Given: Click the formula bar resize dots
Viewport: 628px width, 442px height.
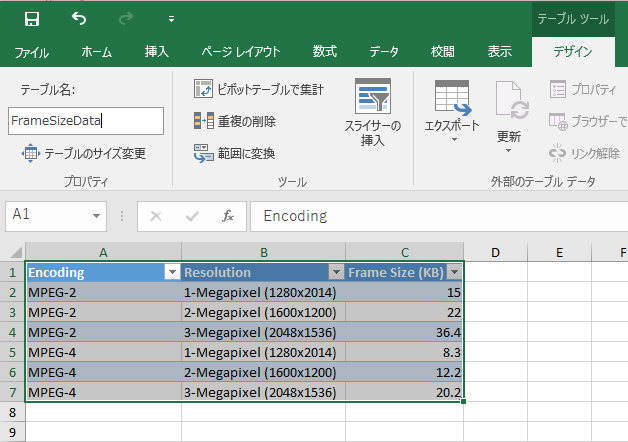Looking at the screenshot, I should [122, 216].
